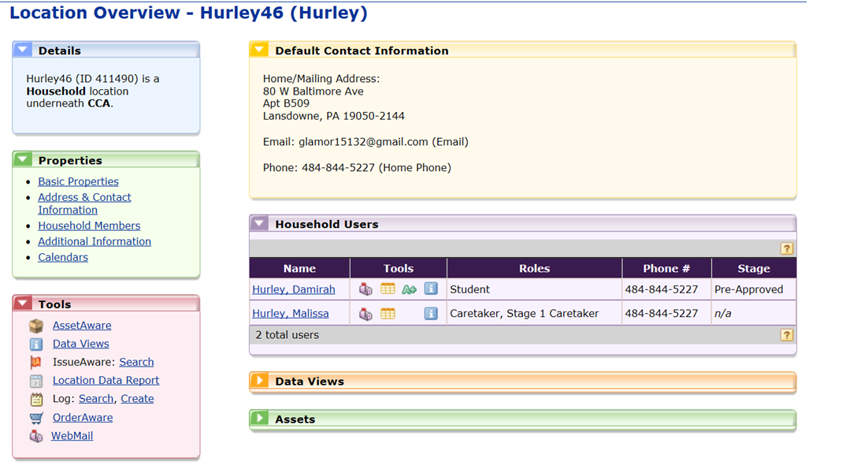868x473 pixels.
Task: Expand the Assets section
Action: (259, 419)
